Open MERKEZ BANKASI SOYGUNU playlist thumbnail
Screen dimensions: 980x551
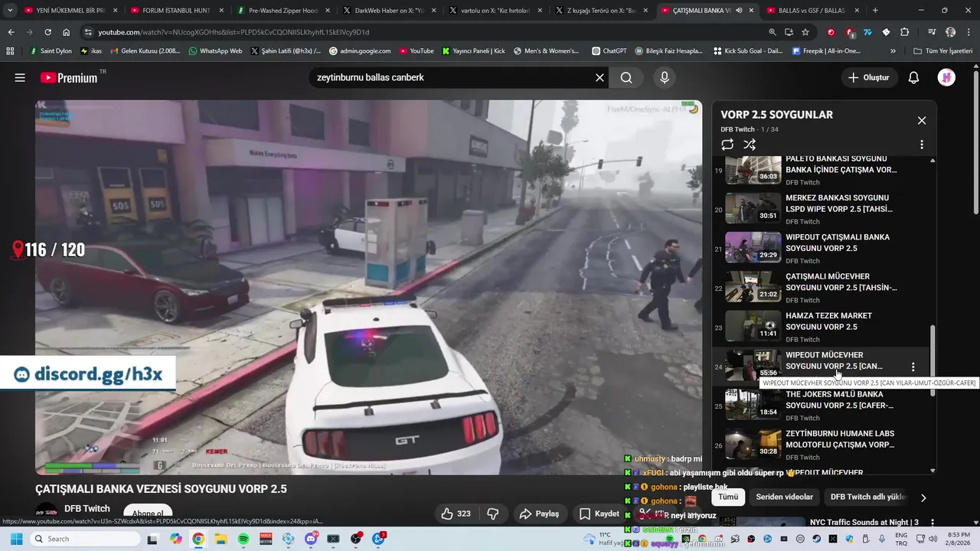(753, 207)
